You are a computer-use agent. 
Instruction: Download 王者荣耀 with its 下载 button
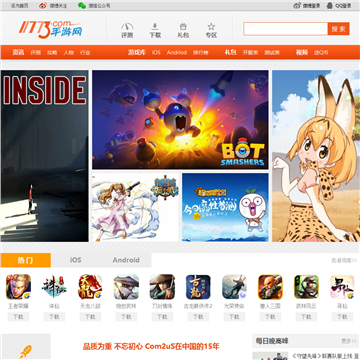(18, 317)
